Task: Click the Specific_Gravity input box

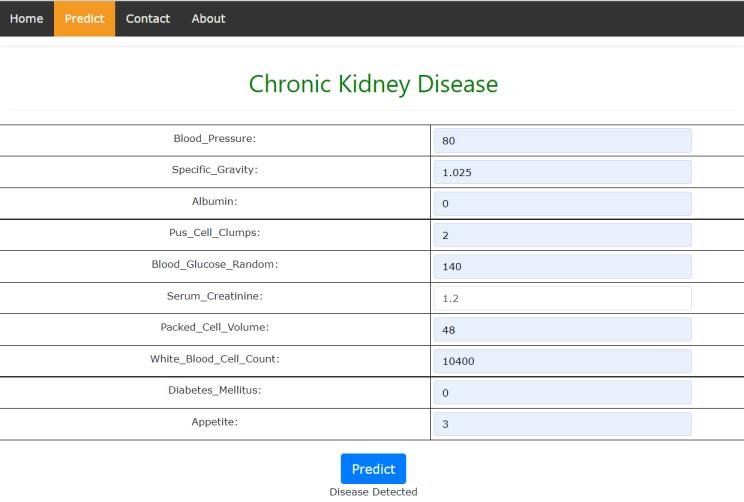Action: click(x=562, y=172)
